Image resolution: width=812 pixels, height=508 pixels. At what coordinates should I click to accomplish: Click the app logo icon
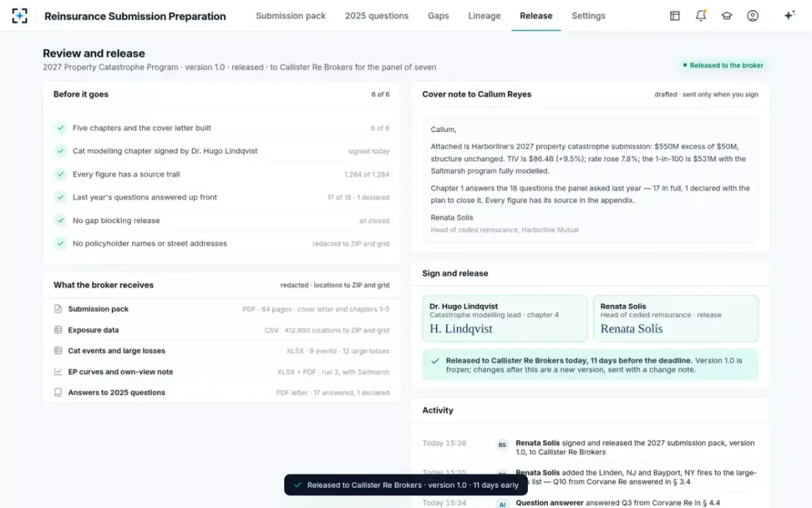coord(20,16)
